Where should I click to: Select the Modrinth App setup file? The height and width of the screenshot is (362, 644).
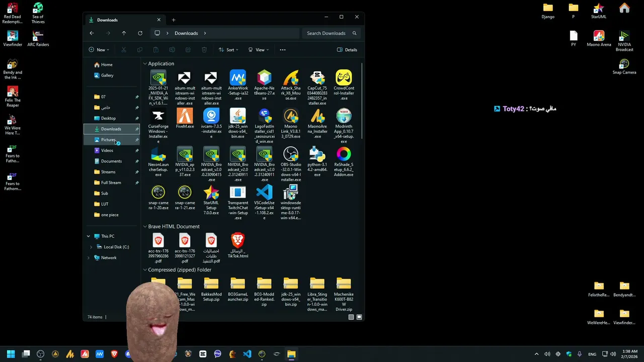click(x=344, y=126)
